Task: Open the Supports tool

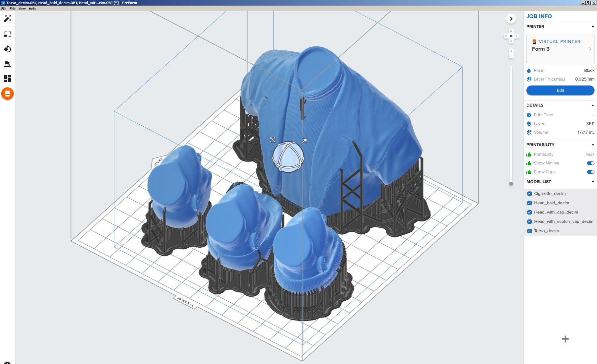Action: pyautogui.click(x=7, y=64)
